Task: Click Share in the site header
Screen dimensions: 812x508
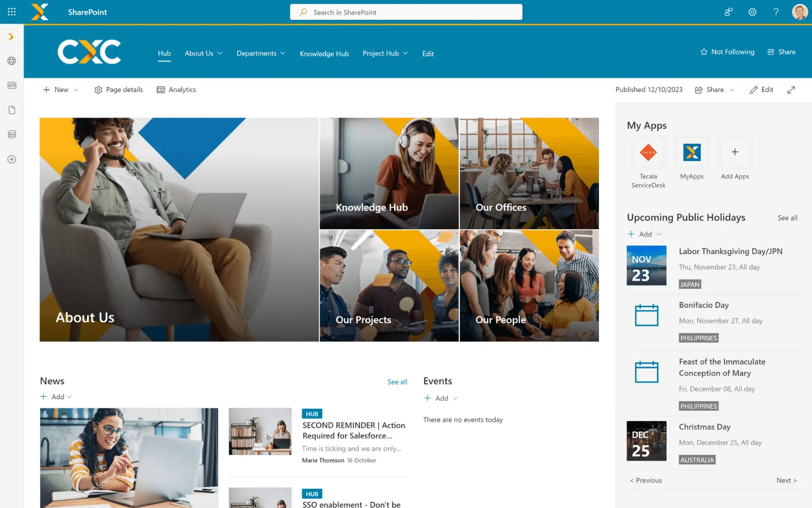Action: [x=782, y=52]
